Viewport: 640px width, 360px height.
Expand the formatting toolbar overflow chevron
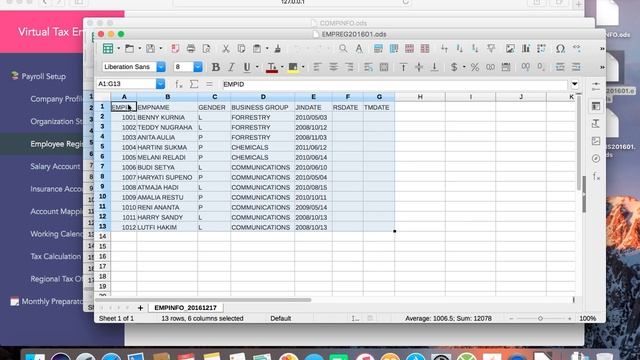[x=602, y=67]
